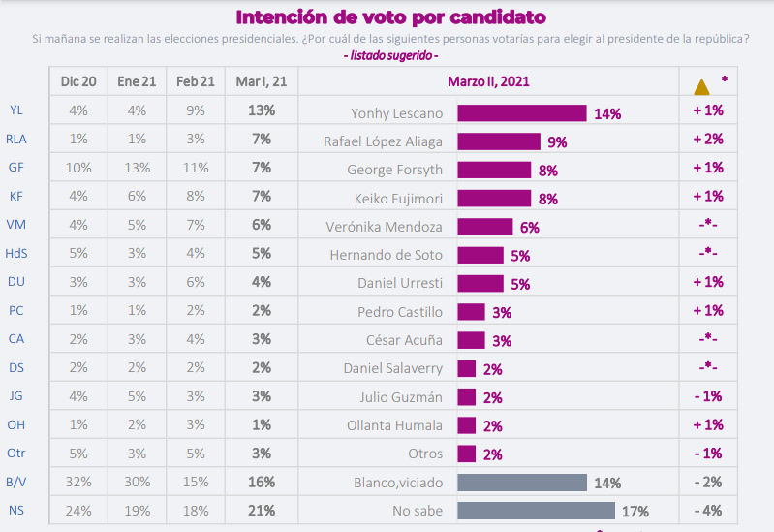
Task: Click the asterisk beside the triangle icon
Action: (x=725, y=79)
